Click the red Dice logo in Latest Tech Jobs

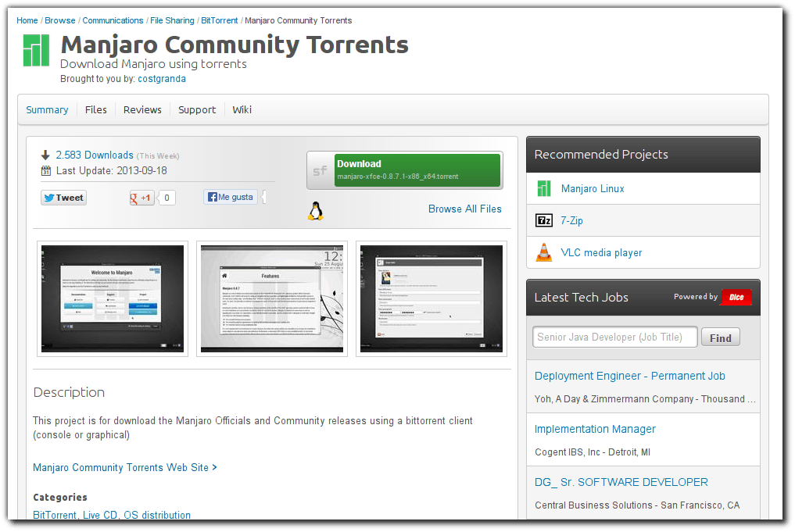point(735,297)
